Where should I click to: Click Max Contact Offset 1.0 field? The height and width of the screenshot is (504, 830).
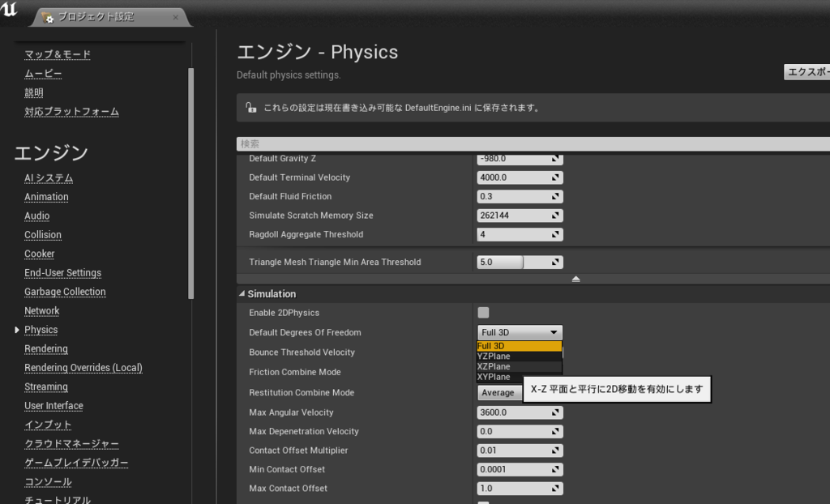(x=520, y=489)
